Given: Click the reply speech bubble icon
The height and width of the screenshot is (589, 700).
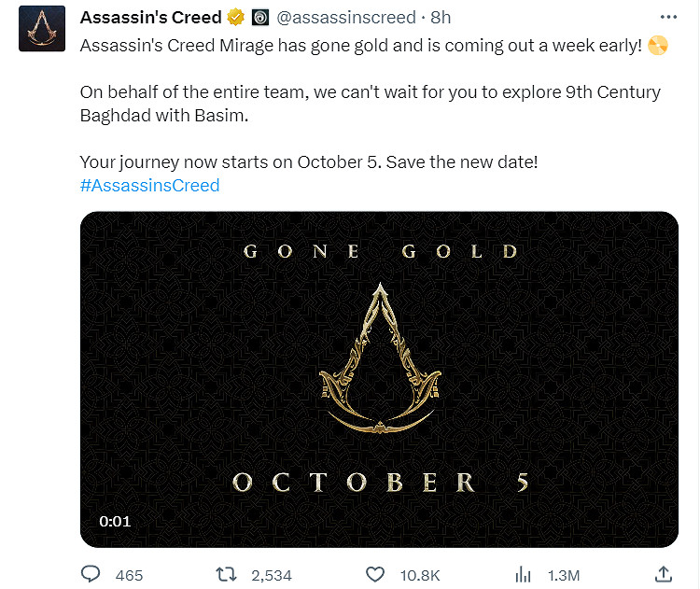Looking at the screenshot, I should pyautogui.click(x=91, y=574).
